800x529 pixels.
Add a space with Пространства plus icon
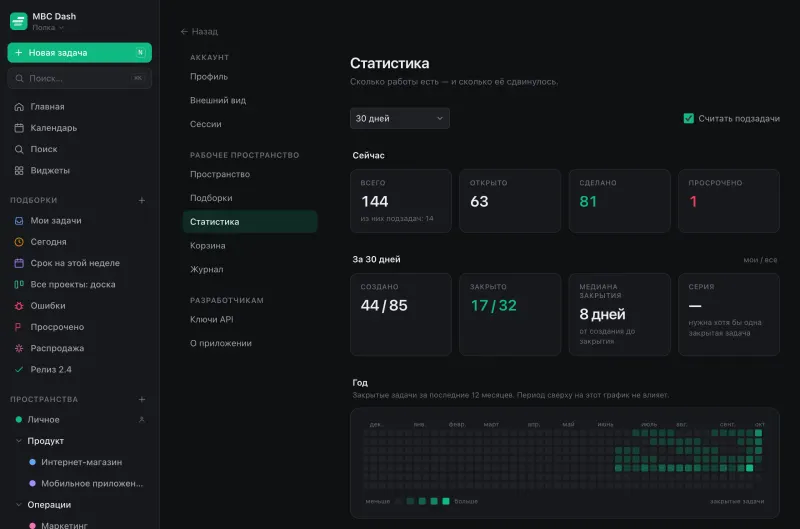tap(142, 399)
